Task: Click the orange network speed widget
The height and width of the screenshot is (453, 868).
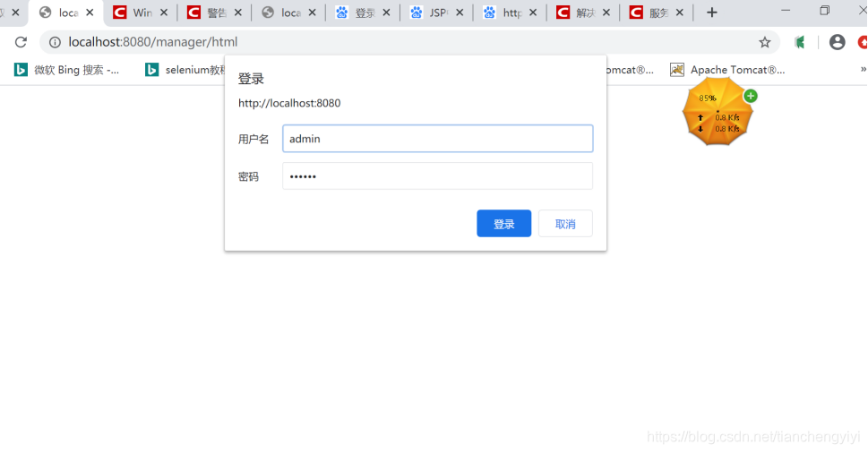Action: 718,112
